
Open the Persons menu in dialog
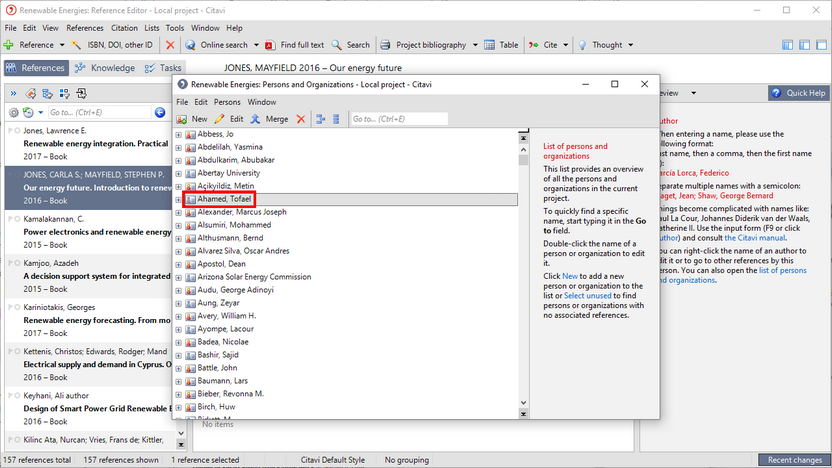[227, 102]
